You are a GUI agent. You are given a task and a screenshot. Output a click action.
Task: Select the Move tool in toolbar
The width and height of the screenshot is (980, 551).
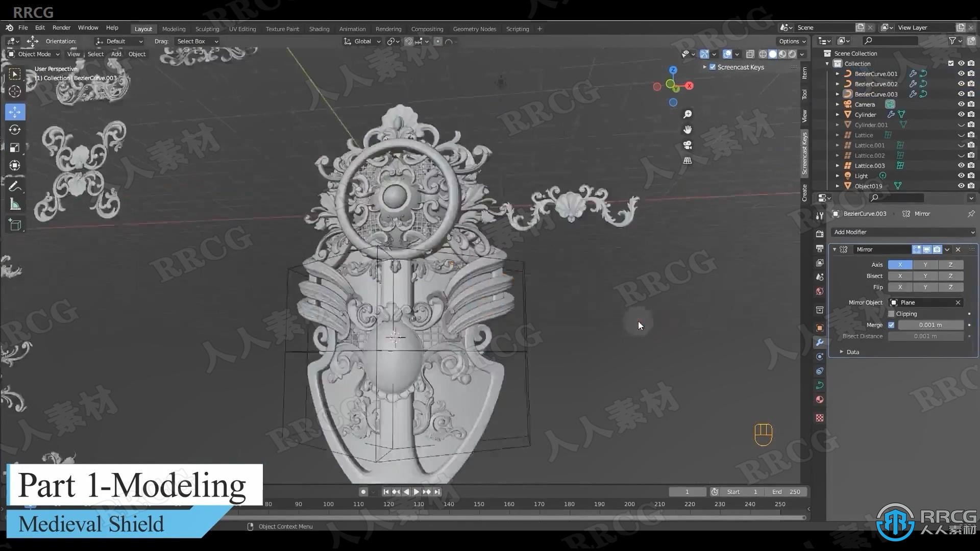[15, 111]
